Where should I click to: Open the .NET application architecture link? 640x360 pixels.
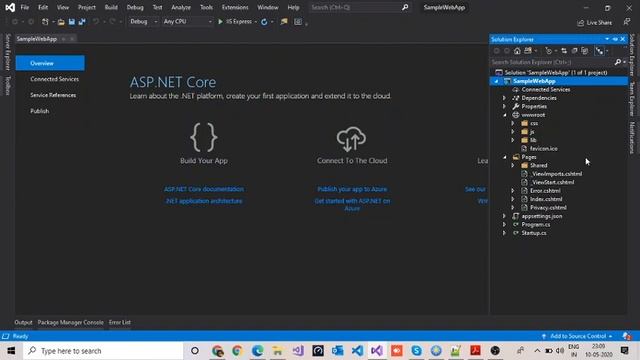(x=204, y=201)
